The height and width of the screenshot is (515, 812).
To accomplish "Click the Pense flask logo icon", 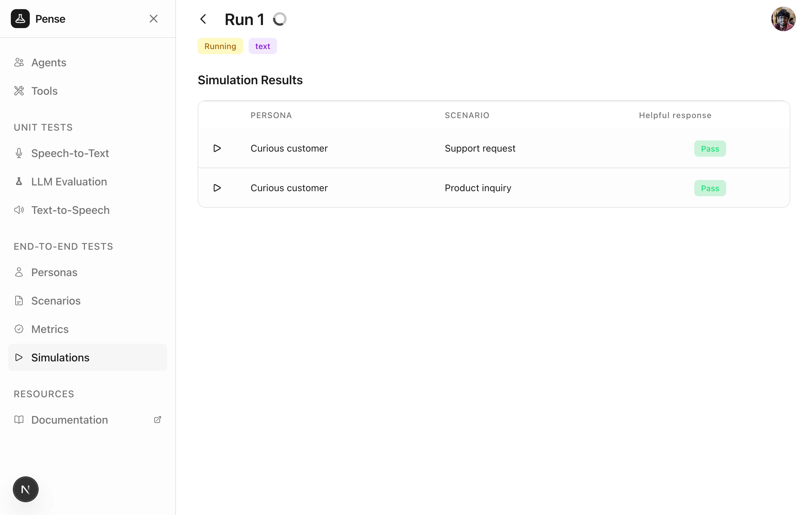I will 20,19.
